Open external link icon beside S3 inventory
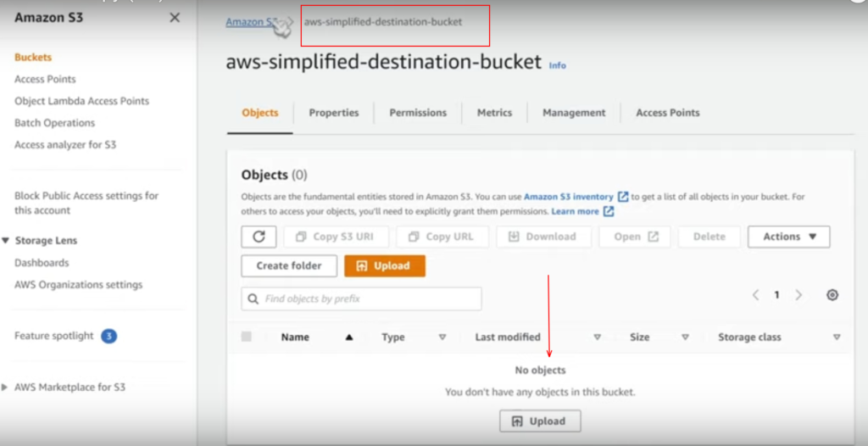This screenshot has width=868, height=446. (x=623, y=197)
